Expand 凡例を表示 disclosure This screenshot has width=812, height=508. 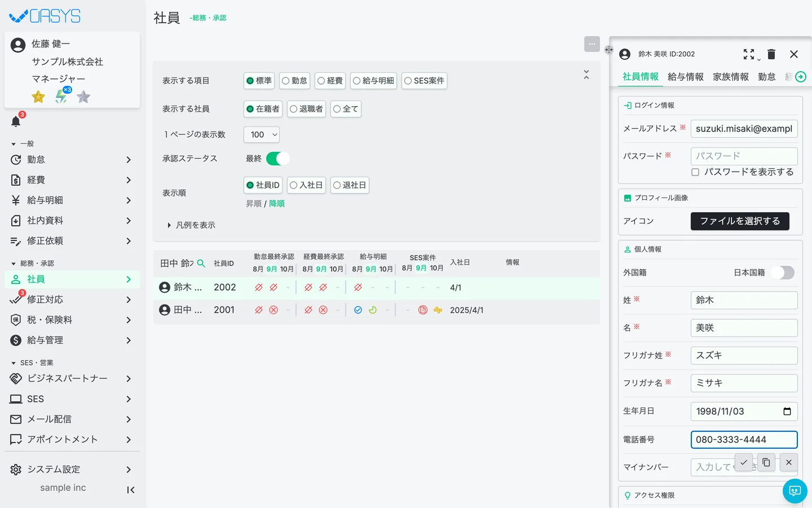click(192, 225)
